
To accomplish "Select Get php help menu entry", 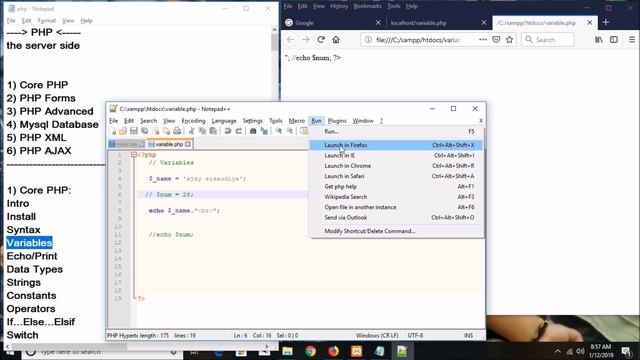I will pyautogui.click(x=396, y=187).
